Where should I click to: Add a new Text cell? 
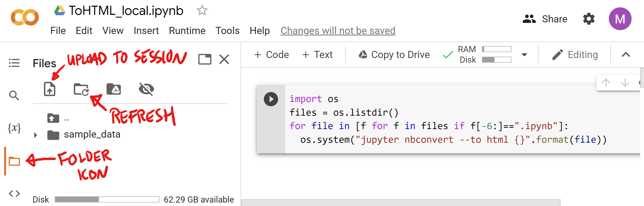point(317,55)
